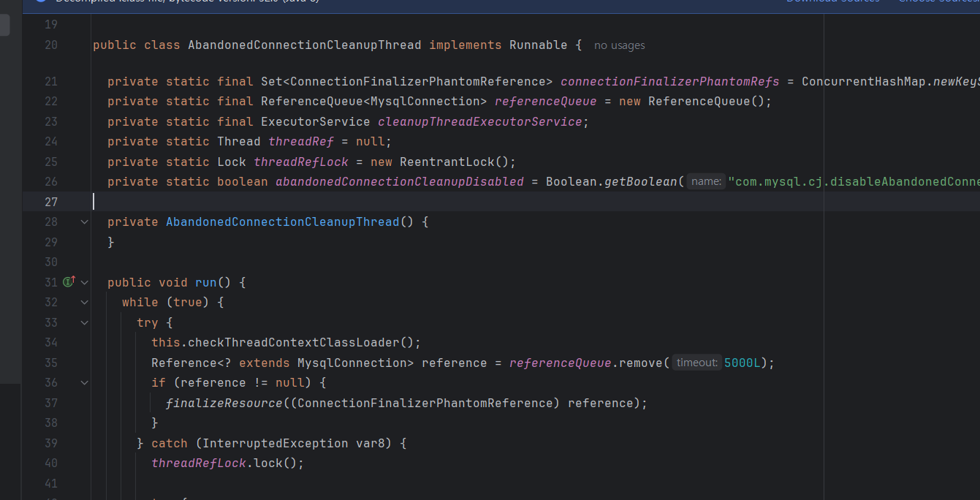Collapse the while loop fold arrow at line 32
980x500 pixels.
(x=85, y=302)
